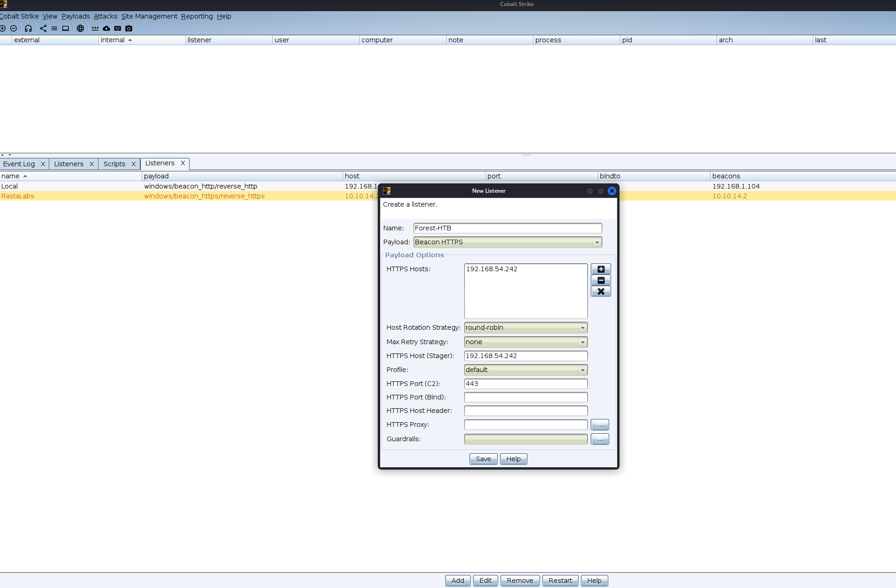Click the cloud downloads toolbar icon
This screenshot has width=896, height=588.
coord(106,28)
